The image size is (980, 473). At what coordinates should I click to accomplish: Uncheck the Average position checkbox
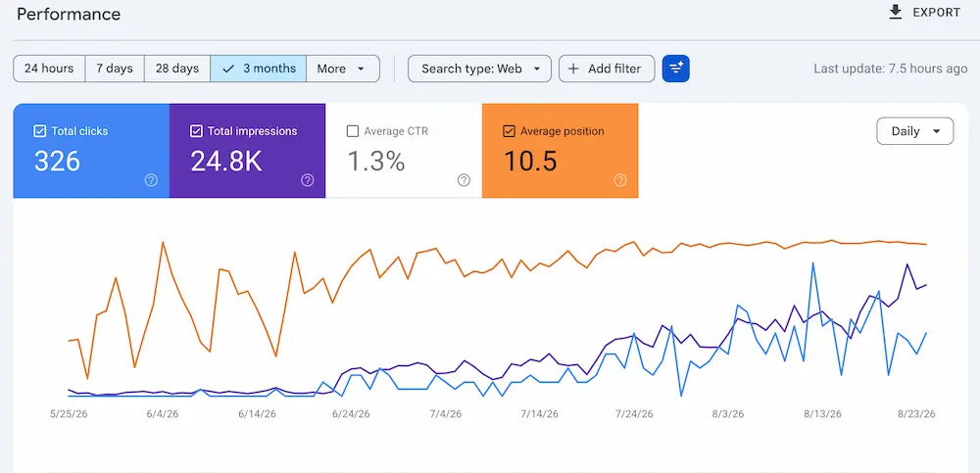509,131
